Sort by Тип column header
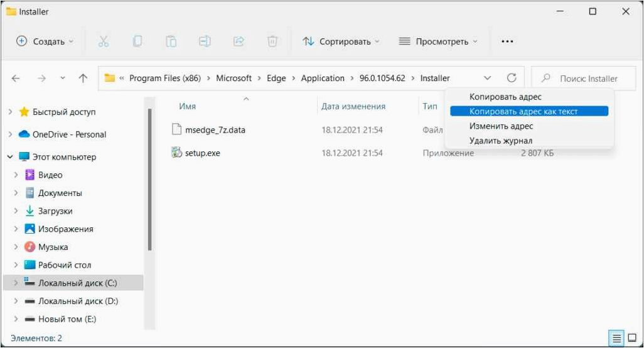644x348 pixels. pos(430,106)
